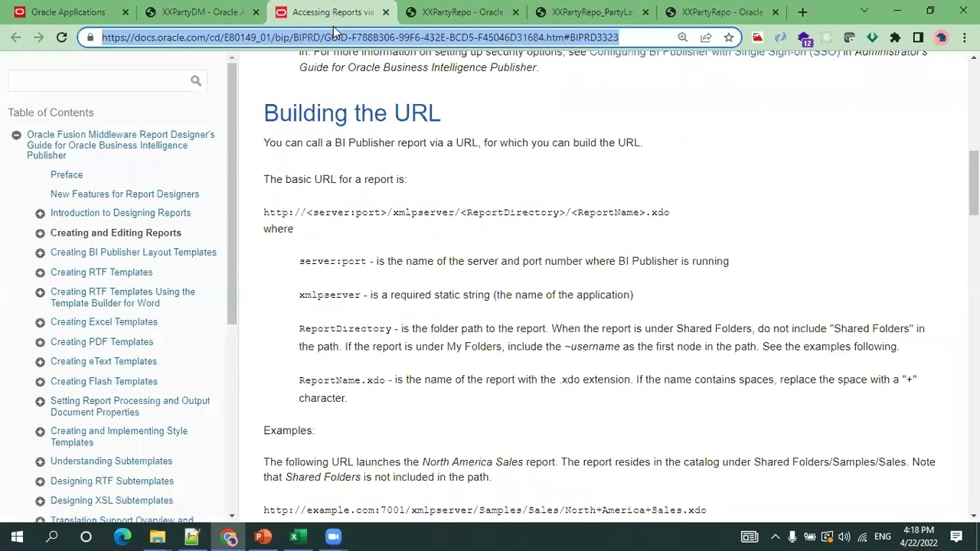Close the XXPartyDM tab
The height and width of the screenshot is (551, 980).
(x=256, y=12)
